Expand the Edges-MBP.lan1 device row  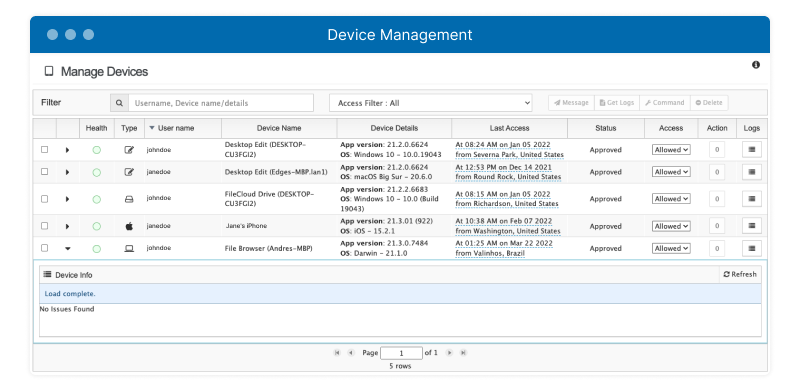tap(67, 173)
